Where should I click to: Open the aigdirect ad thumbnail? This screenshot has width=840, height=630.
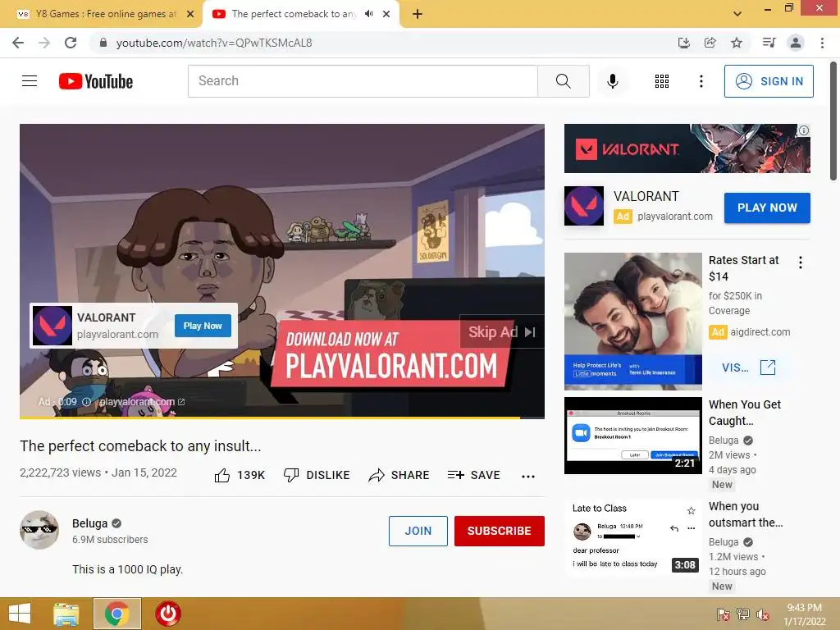coord(632,321)
